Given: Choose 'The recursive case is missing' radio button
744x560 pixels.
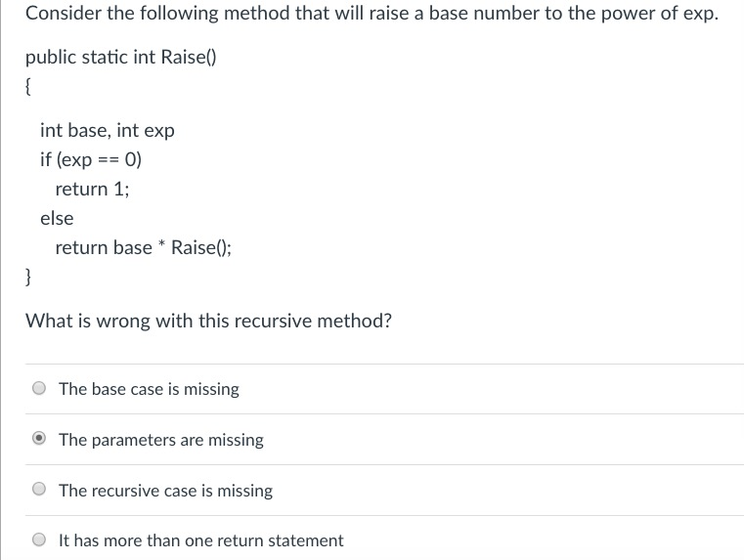Looking at the screenshot, I should pyautogui.click(x=39, y=491).
